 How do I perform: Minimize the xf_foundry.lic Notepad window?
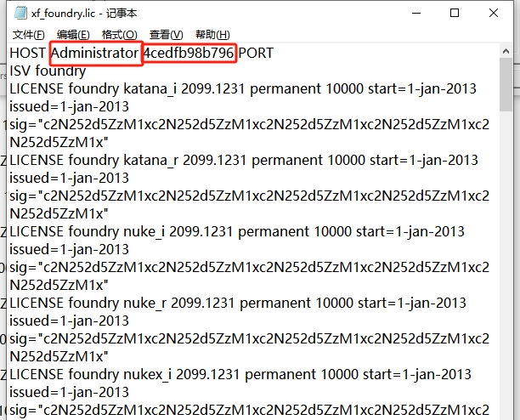tap(416, 13)
